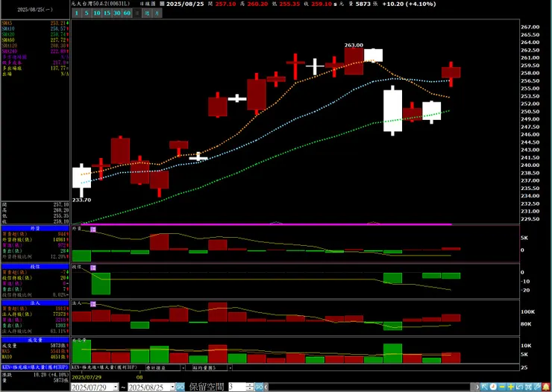The image size is (552, 392).
Task: Click SMA60 indicator label
Action: point(8,39)
